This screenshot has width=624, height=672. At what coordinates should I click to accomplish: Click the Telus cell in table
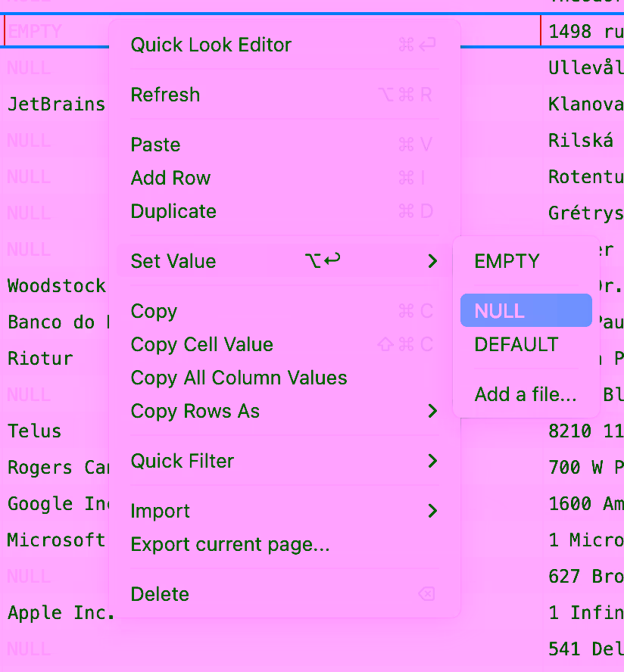[x=35, y=431]
